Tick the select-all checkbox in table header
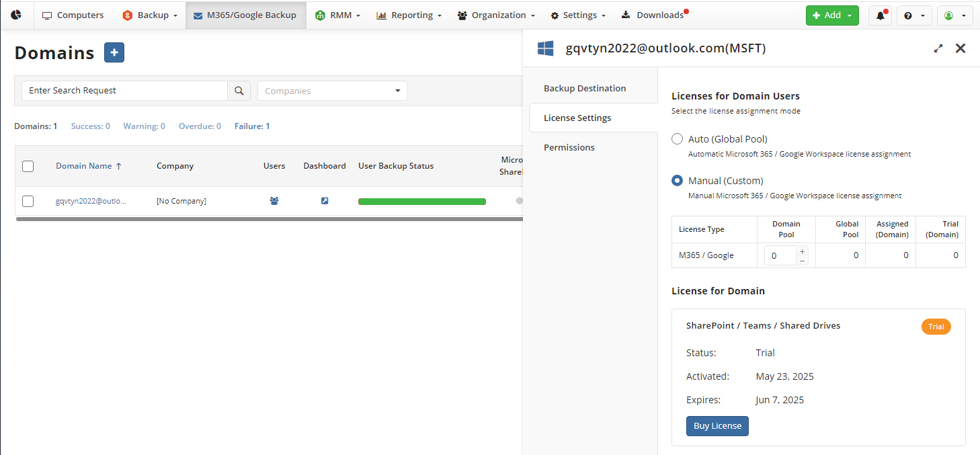Image resolution: width=980 pixels, height=455 pixels. pos(28,166)
